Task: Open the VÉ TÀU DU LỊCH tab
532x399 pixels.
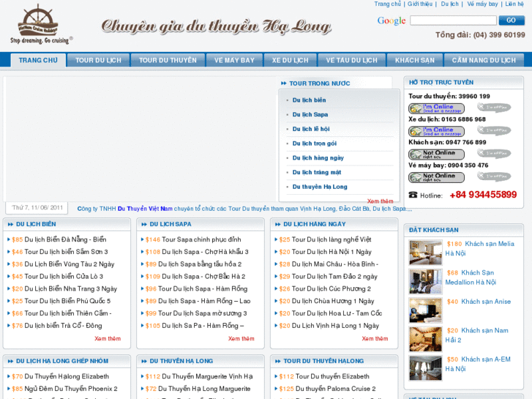Action: coord(351,60)
